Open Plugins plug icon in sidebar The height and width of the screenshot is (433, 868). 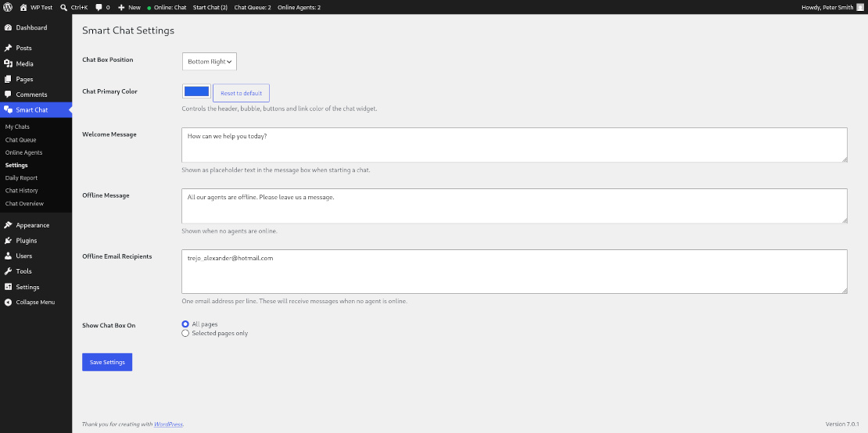pos(8,241)
